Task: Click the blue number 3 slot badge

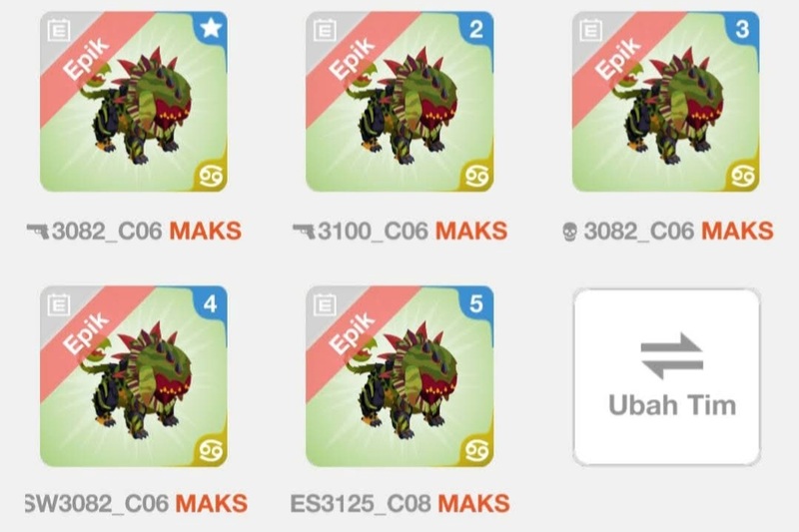Action: coord(742,29)
